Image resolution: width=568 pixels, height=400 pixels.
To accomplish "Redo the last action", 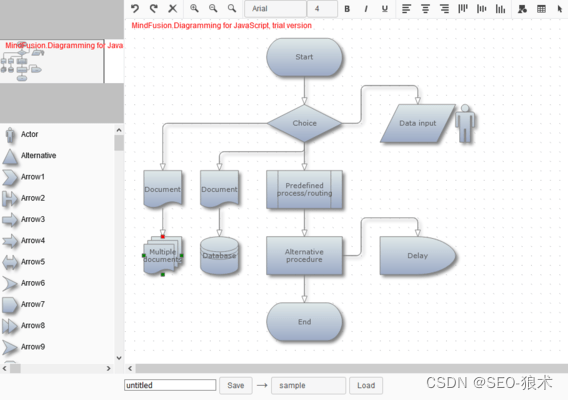I will 154,8.
